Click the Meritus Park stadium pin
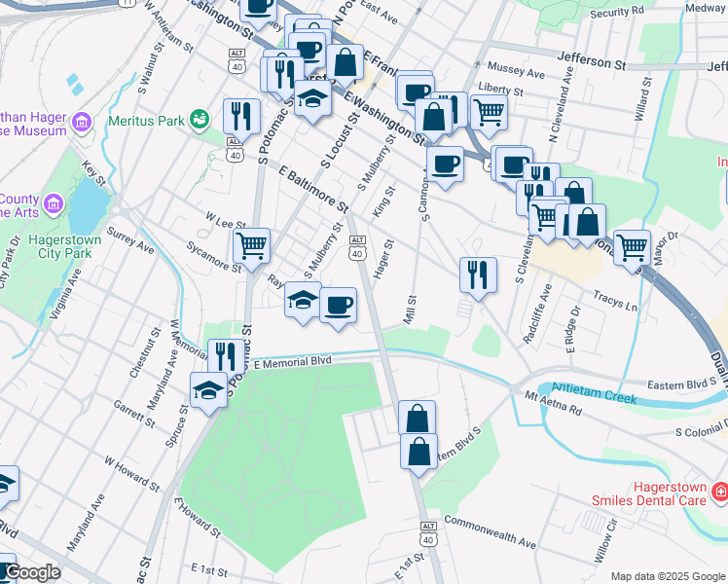The height and width of the screenshot is (584, 728). coord(200,121)
